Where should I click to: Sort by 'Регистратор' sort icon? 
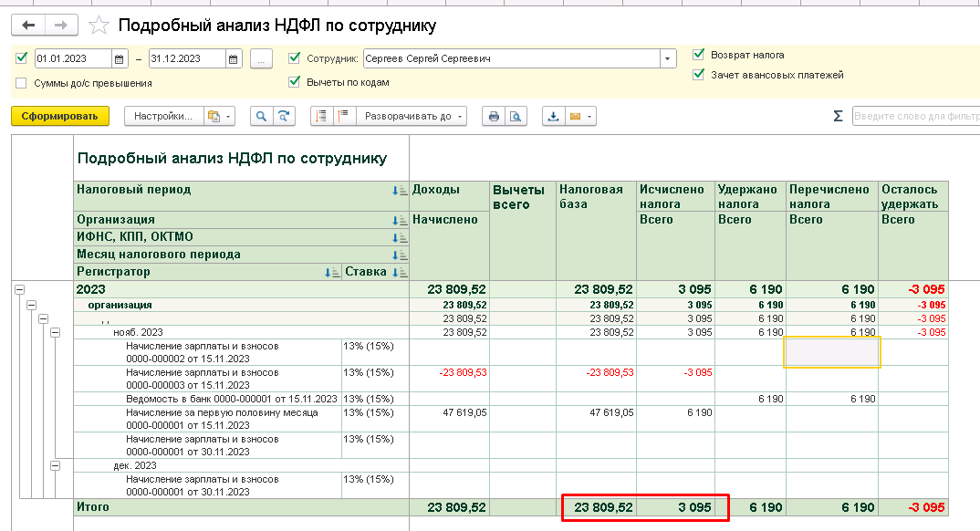332,273
